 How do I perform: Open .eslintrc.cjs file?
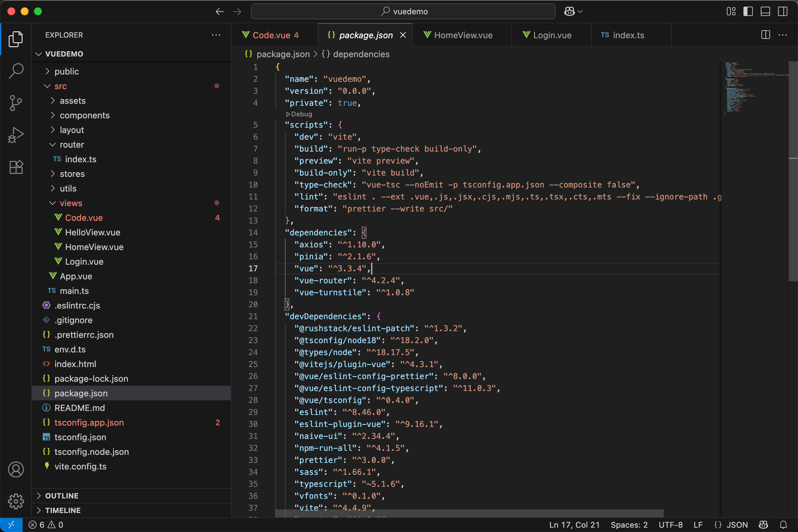132,305
